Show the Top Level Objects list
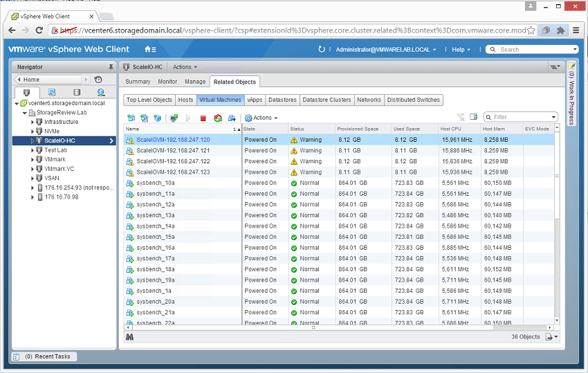 pos(149,100)
